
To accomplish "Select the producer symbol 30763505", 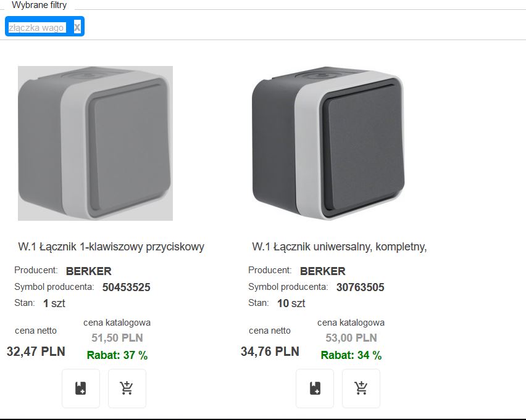I will 361,287.
